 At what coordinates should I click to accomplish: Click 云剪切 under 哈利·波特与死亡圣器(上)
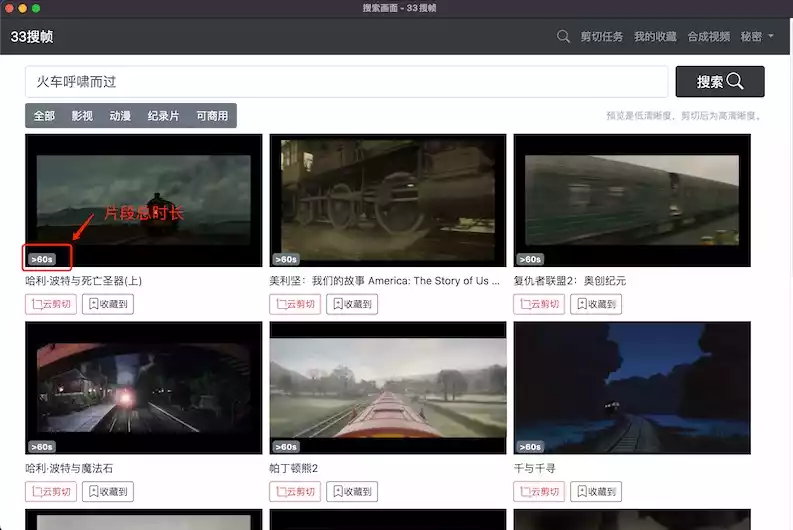click(51, 304)
